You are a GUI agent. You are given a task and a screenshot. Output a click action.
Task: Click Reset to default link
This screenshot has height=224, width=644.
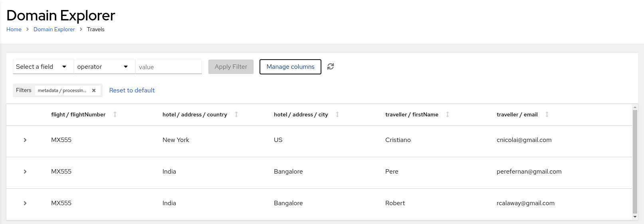[132, 90]
